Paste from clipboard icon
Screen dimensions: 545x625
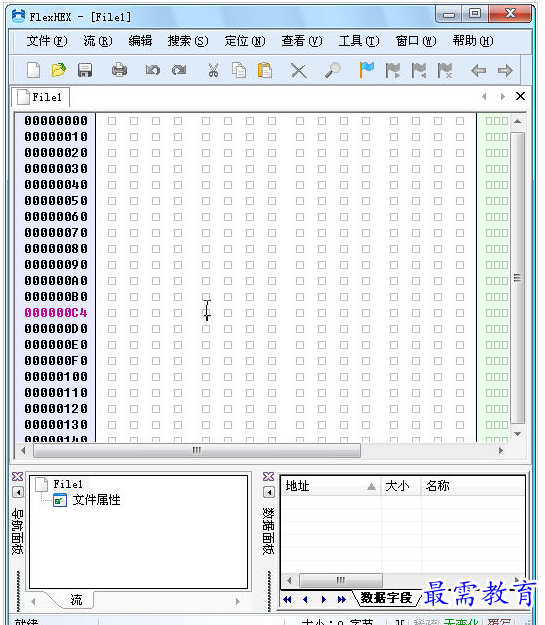tap(265, 71)
